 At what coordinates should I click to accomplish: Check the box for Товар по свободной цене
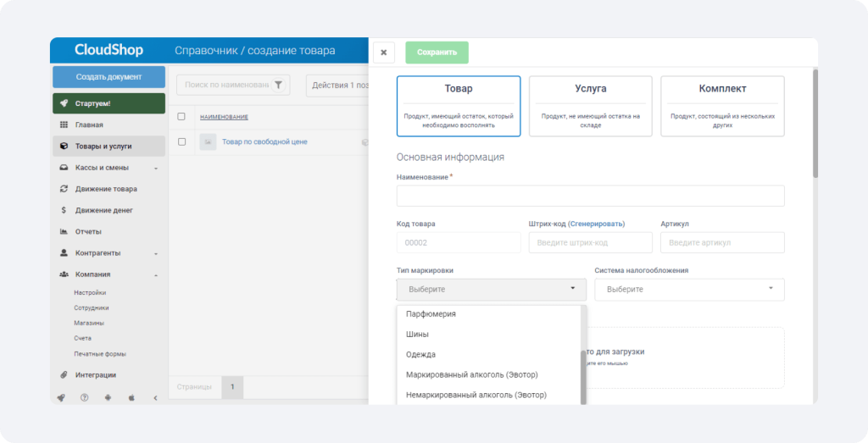tap(181, 142)
